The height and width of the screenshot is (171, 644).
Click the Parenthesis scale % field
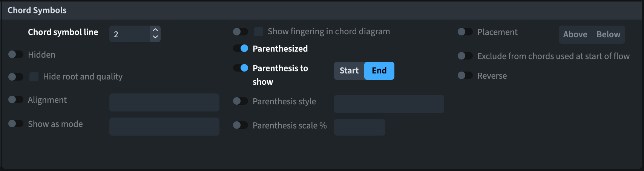point(359,127)
